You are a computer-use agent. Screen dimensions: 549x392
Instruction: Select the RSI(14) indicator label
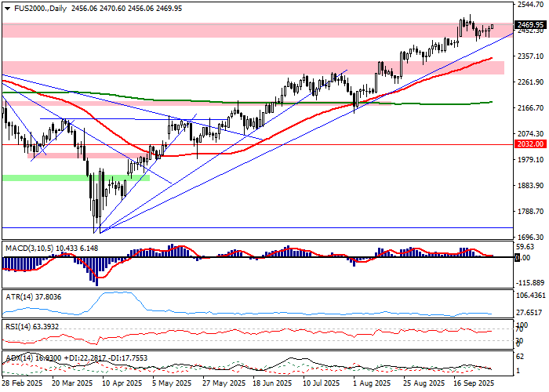coord(20,326)
